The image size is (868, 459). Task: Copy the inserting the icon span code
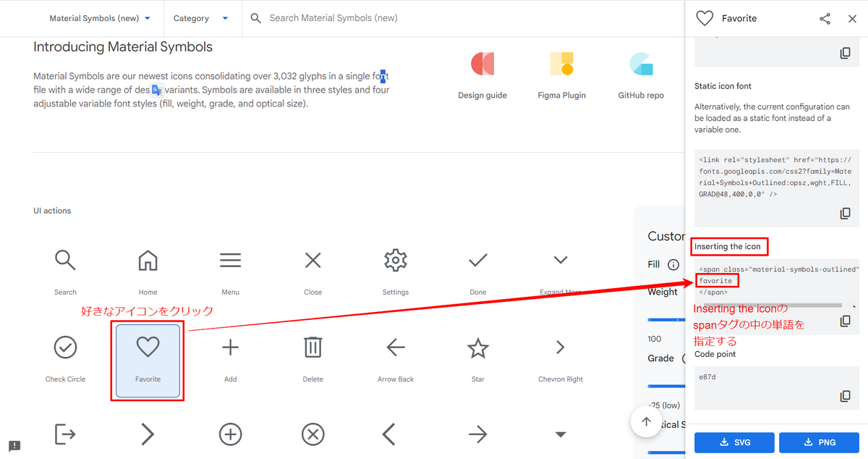(845, 321)
